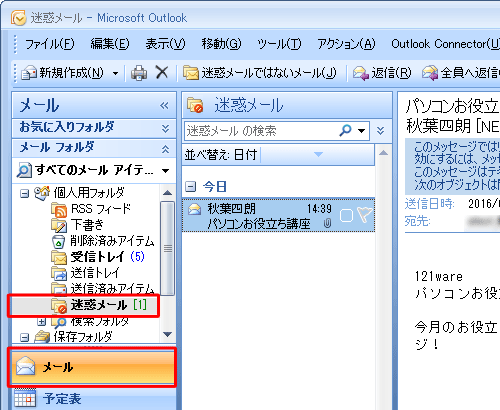Click the 返信 reply button
The width and height of the screenshot is (500, 410).
click(382, 73)
